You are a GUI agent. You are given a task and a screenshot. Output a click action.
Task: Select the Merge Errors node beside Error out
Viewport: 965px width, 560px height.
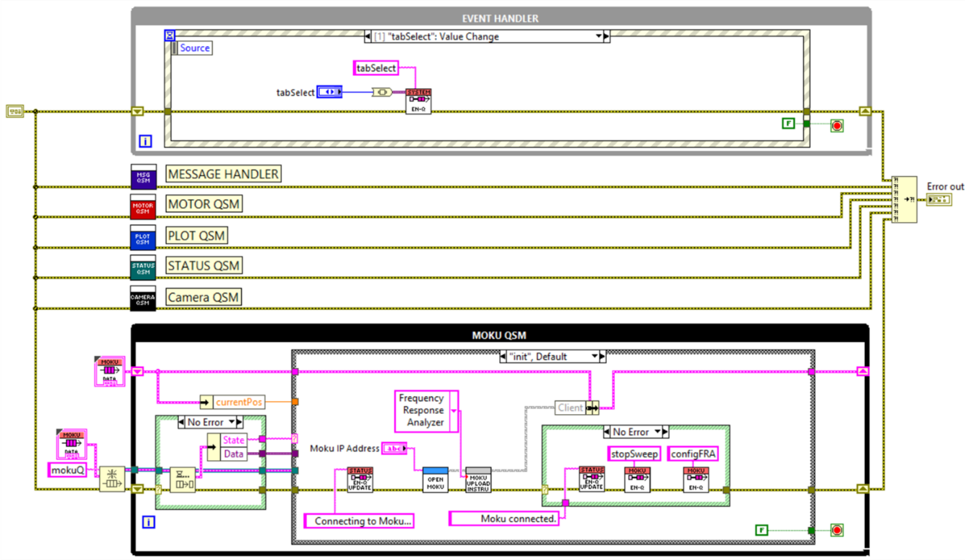[x=904, y=199]
